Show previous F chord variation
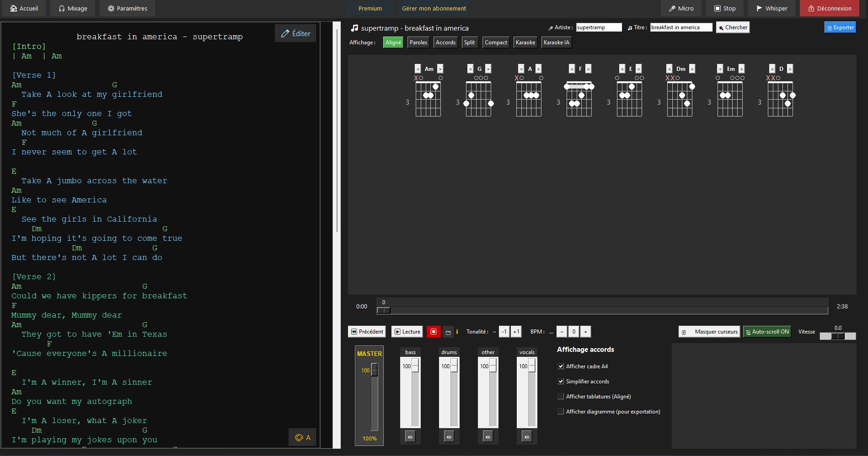Screen dimensions: 868x456 tap(572, 69)
